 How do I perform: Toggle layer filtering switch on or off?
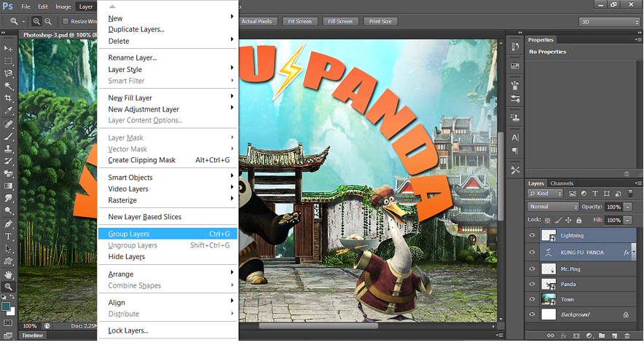pos(630,193)
